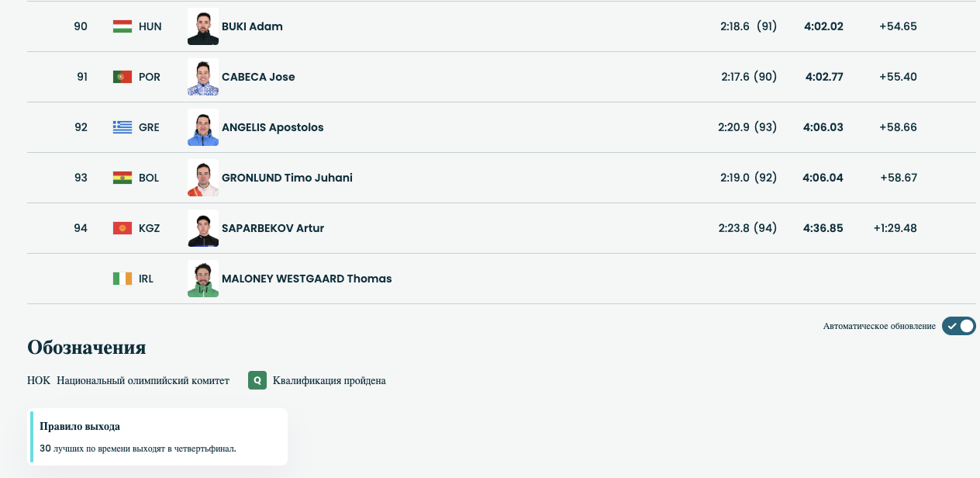Click the GRONLUND Timo Juhani name
980x478 pixels.
[287, 178]
